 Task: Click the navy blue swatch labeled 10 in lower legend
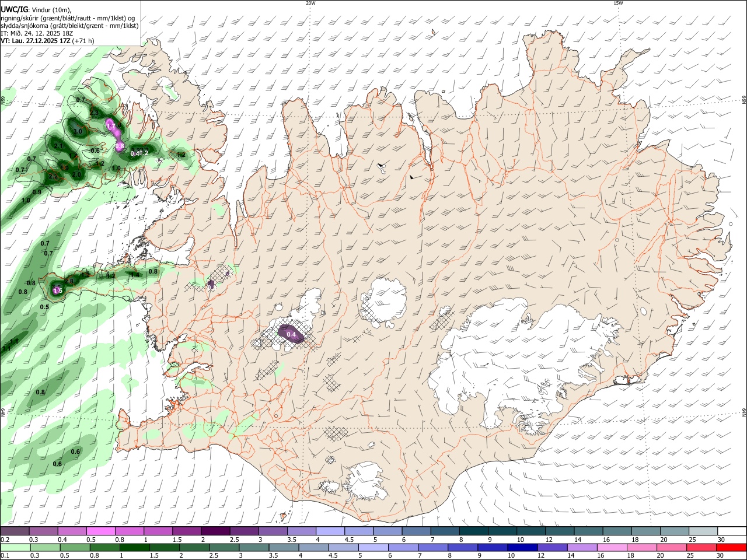[522, 547]
